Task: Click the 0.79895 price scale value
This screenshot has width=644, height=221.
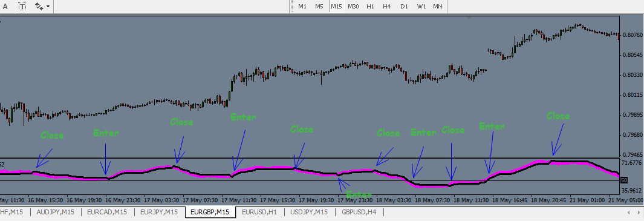Action: (x=633, y=115)
